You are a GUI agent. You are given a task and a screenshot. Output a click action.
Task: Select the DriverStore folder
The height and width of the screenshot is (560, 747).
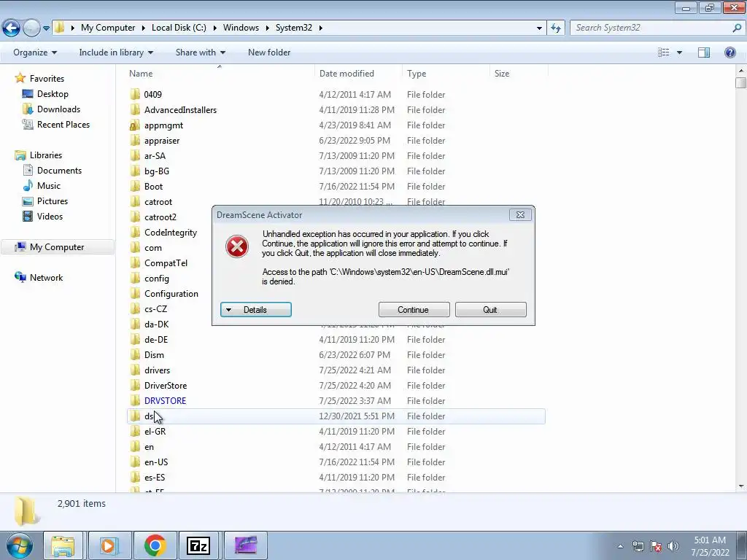[x=166, y=385]
